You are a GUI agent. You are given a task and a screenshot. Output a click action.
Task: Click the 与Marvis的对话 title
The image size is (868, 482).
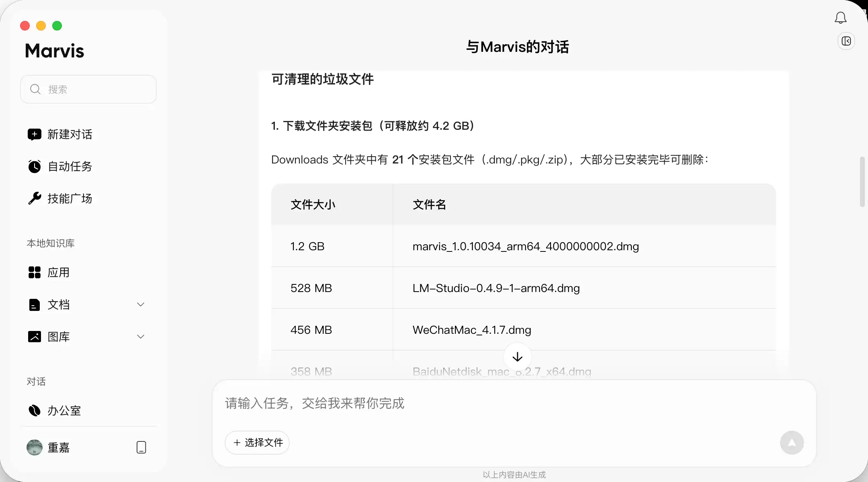[518, 47]
